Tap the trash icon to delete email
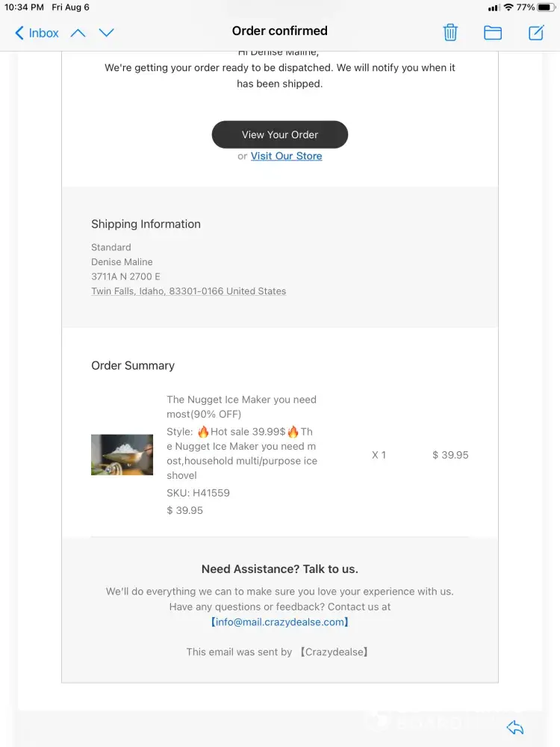 click(x=450, y=32)
